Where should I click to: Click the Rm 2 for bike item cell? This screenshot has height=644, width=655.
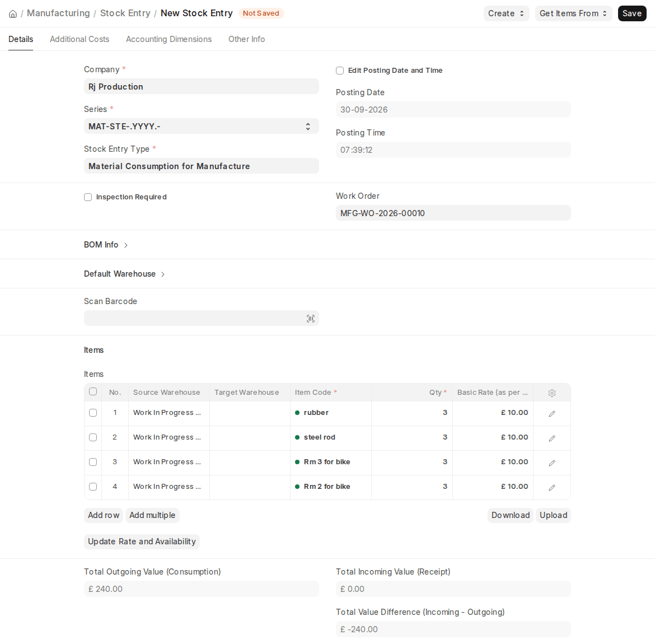click(331, 487)
